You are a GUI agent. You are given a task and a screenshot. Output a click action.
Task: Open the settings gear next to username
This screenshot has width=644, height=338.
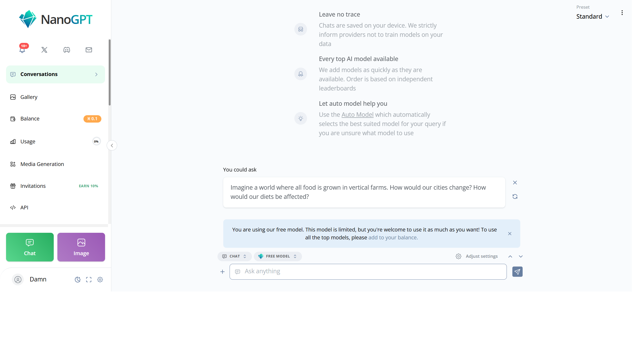coord(100,280)
